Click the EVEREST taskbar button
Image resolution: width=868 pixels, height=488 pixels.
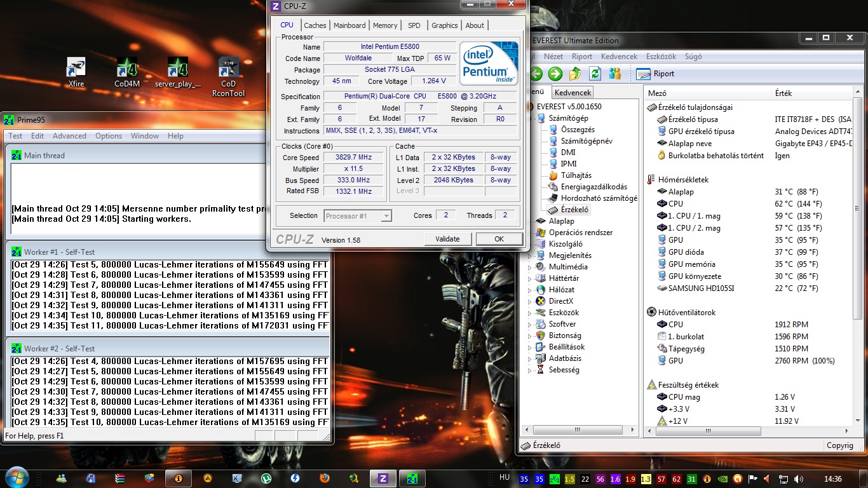[x=179, y=478]
